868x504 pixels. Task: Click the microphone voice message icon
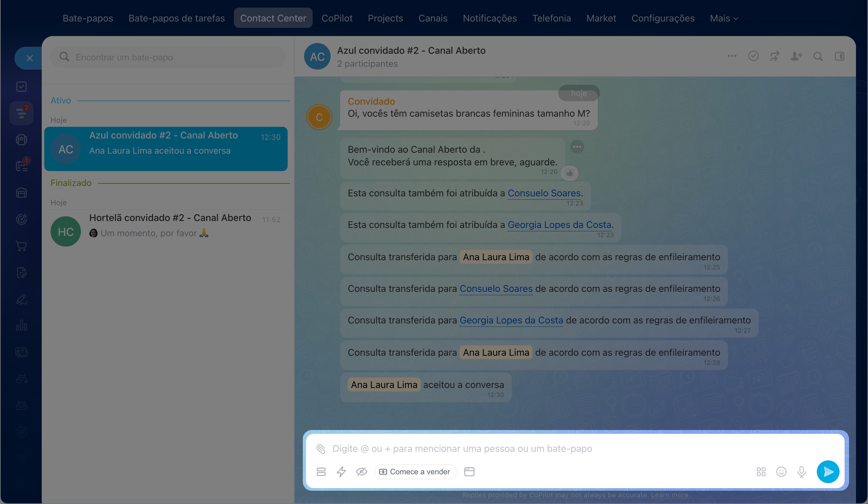coord(802,472)
